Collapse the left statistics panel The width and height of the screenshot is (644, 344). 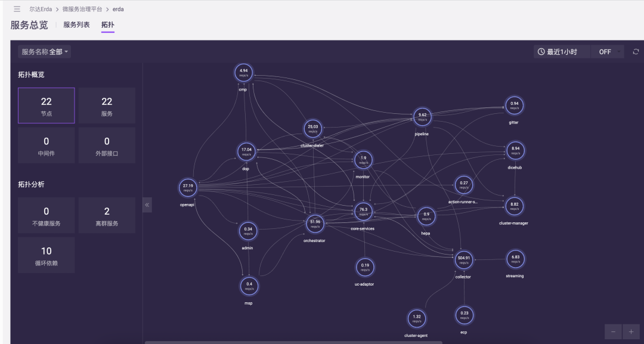coord(147,204)
